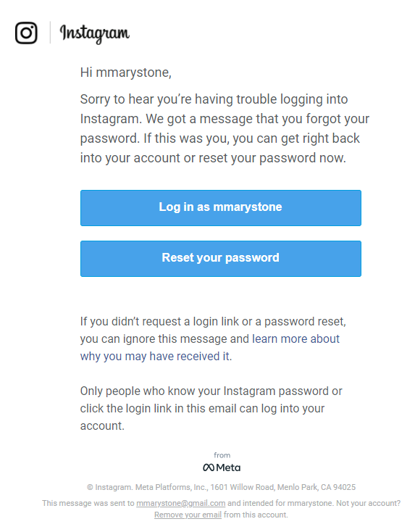The height and width of the screenshot is (532, 415).
Task: Click the 'Hi mmarystone,' greeting line
Action: [x=126, y=72]
